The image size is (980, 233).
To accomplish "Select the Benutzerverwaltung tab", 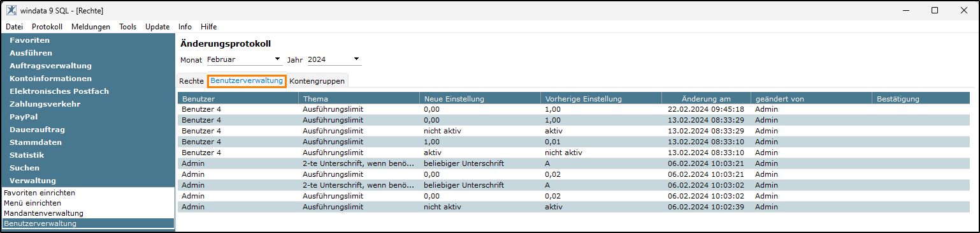I will point(247,81).
